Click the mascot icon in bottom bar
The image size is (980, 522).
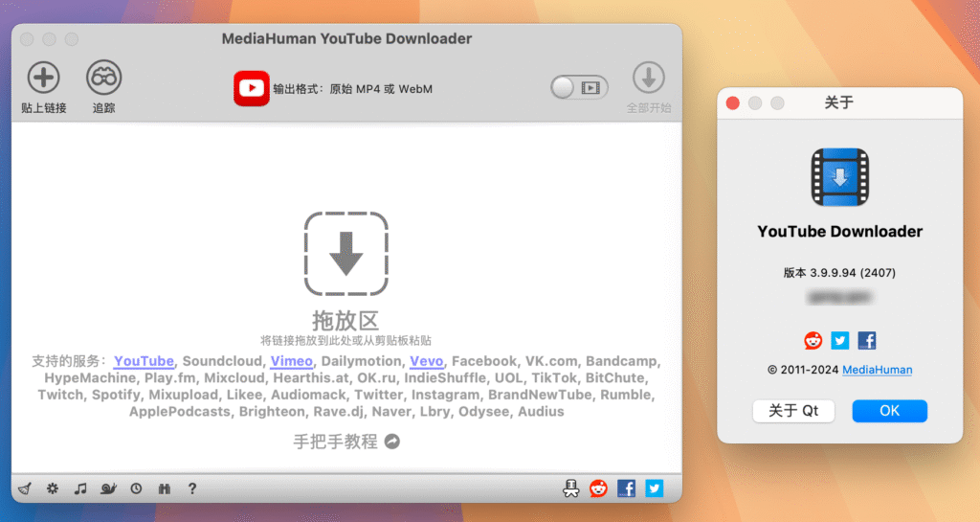570,488
